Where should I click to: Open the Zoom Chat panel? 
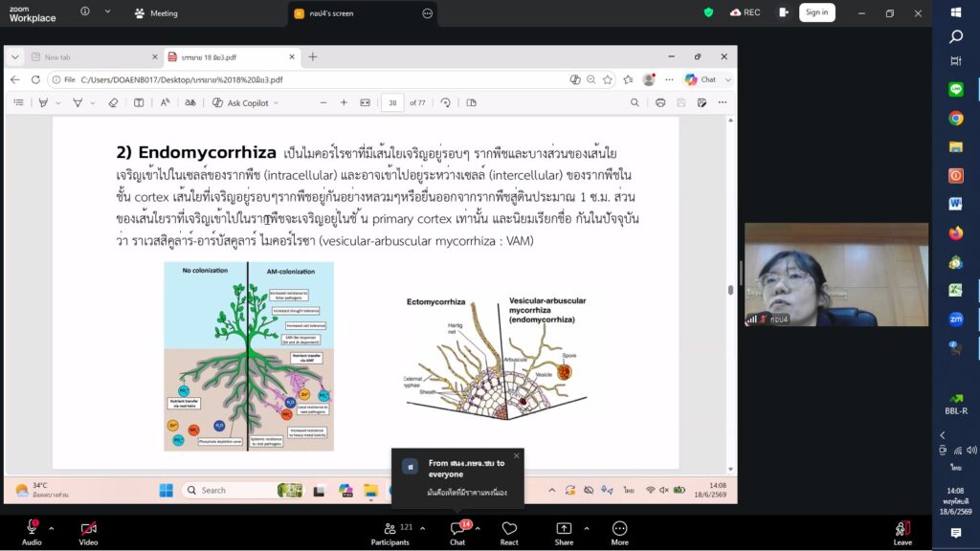(x=457, y=533)
